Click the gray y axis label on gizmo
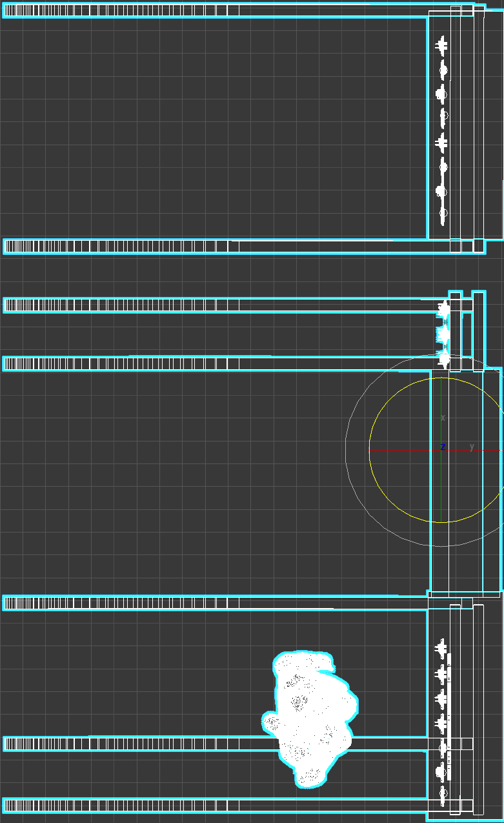Image resolution: width=504 pixels, height=823 pixels. click(472, 447)
